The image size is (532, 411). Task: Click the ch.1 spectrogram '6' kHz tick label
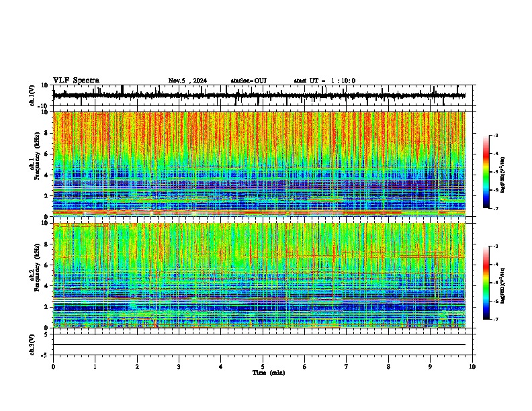pyautogui.click(x=46, y=154)
